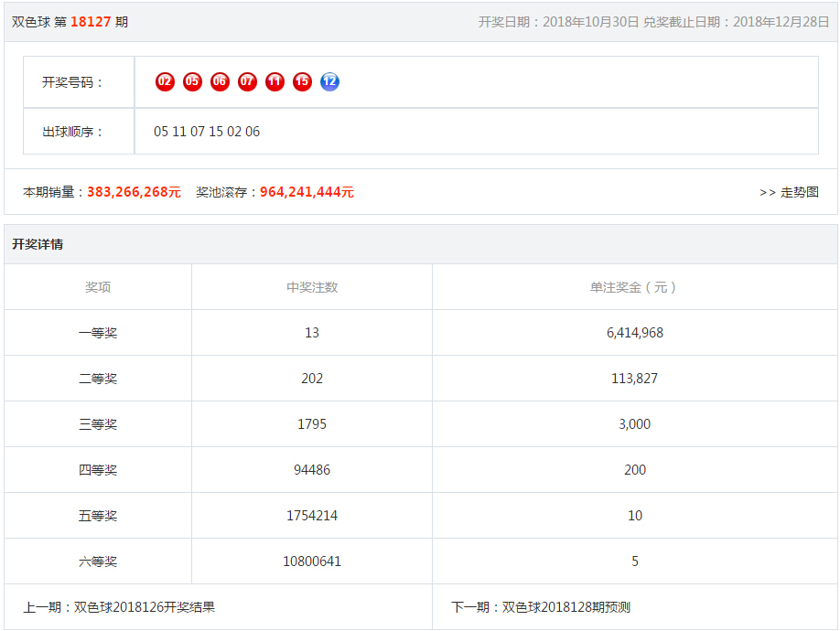Click the 单注奖金（元） column header
The width and height of the screenshot is (840, 631).
tap(635, 287)
